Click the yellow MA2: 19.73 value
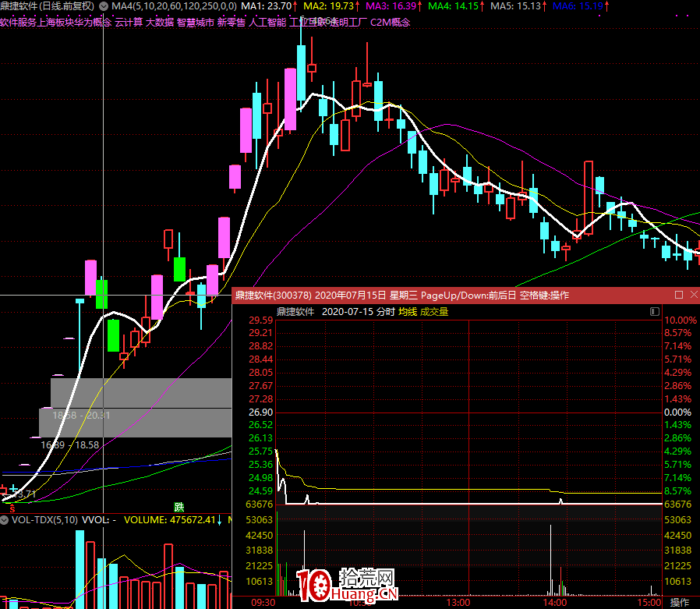The width and height of the screenshot is (700, 609). 329,6
